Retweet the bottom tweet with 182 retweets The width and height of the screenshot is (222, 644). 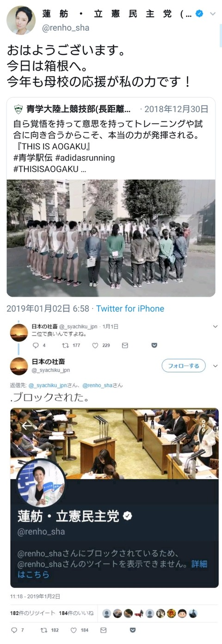point(45,630)
